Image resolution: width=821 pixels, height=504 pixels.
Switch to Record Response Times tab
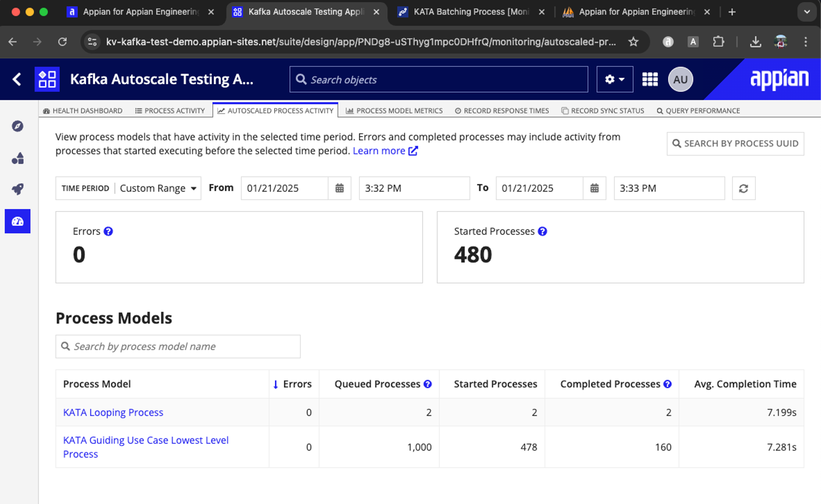coord(502,111)
